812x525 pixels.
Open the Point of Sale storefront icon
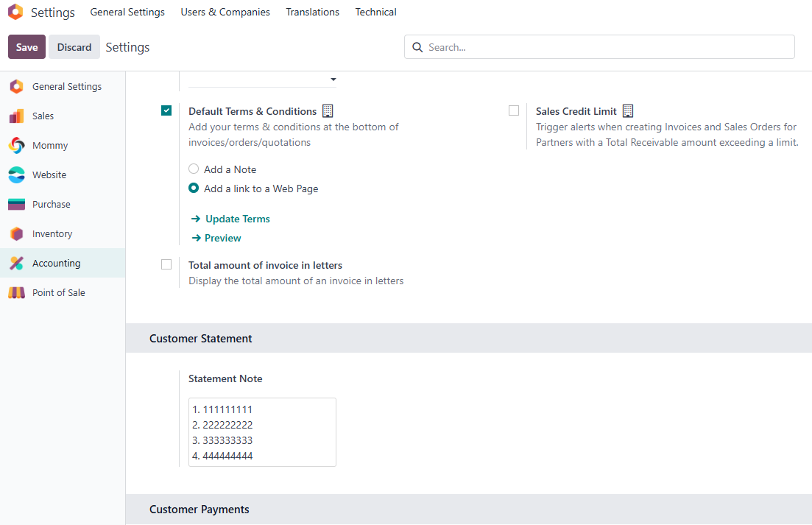pos(17,292)
